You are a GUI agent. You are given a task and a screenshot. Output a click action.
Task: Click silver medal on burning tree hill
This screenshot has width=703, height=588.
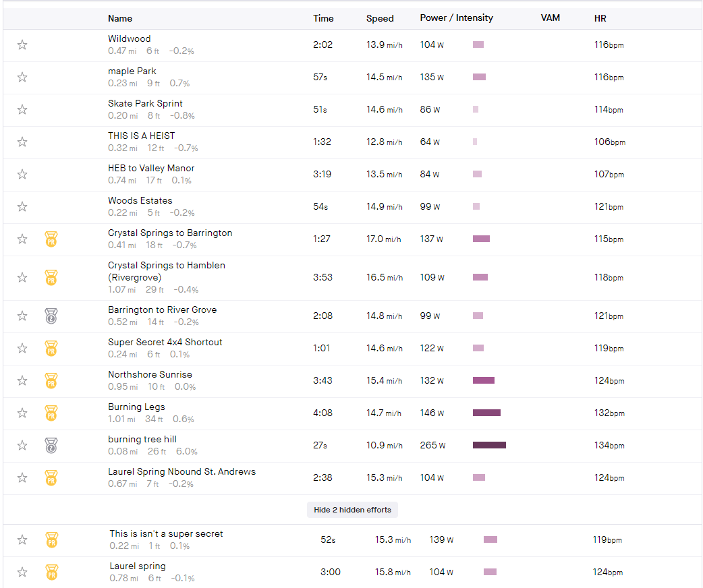point(51,446)
